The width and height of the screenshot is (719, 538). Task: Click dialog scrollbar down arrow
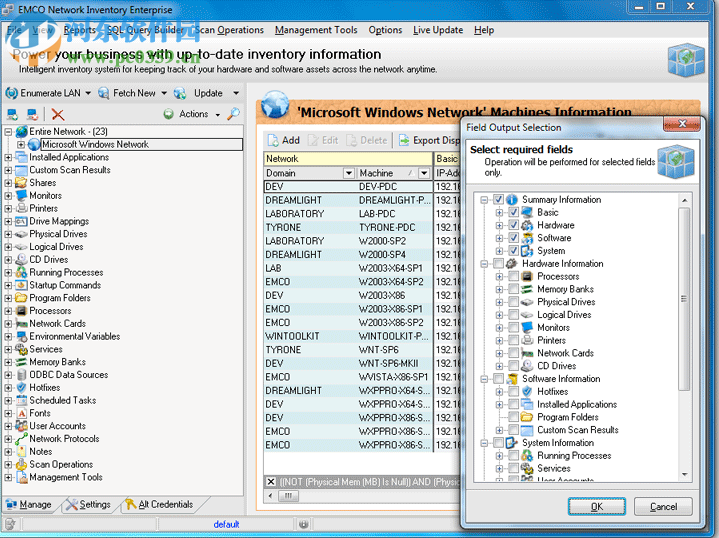(x=684, y=475)
